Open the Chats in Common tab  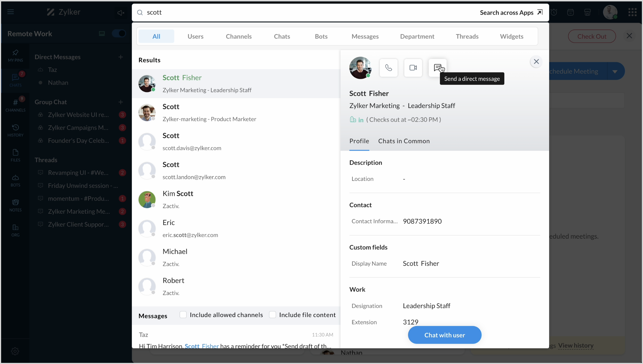tap(404, 141)
